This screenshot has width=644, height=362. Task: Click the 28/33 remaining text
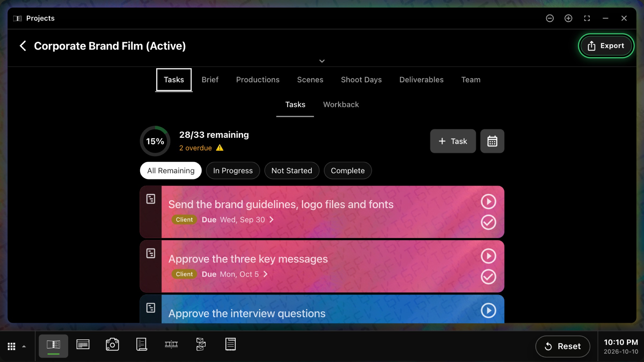(214, 135)
